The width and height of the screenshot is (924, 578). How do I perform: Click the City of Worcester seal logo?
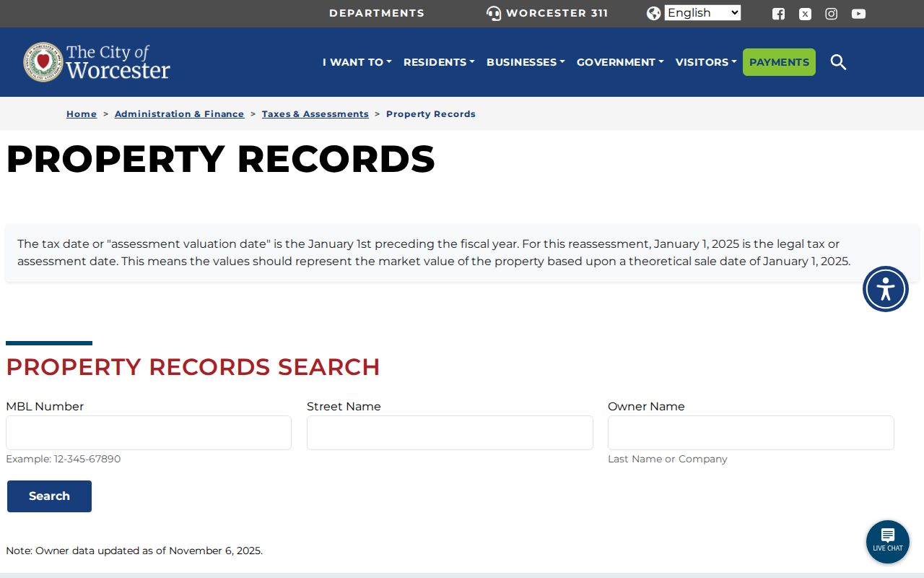coord(43,62)
